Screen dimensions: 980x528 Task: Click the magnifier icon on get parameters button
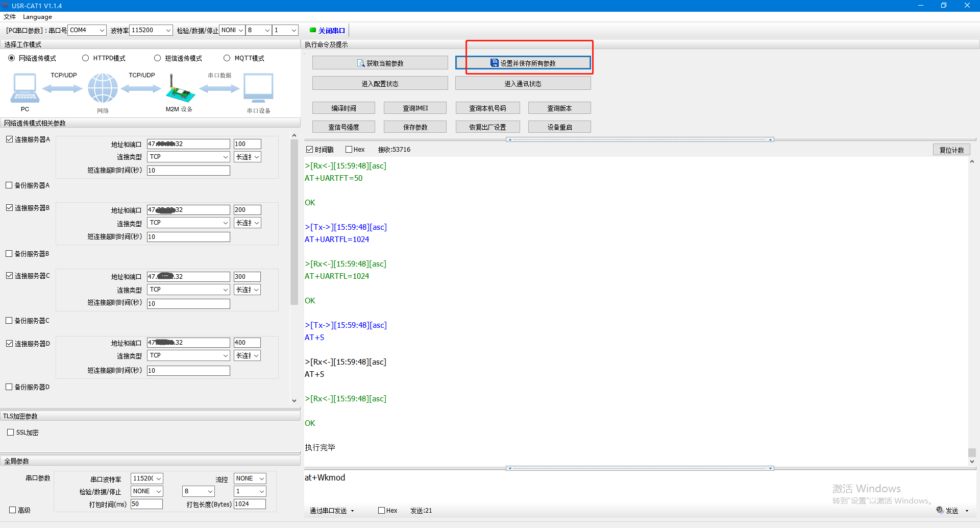click(x=361, y=63)
